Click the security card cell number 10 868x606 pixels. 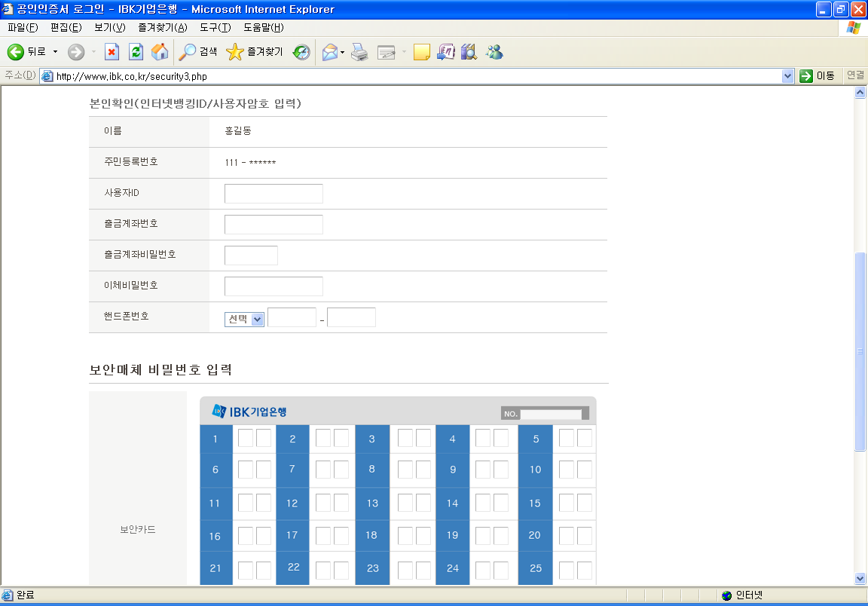[x=535, y=470]
